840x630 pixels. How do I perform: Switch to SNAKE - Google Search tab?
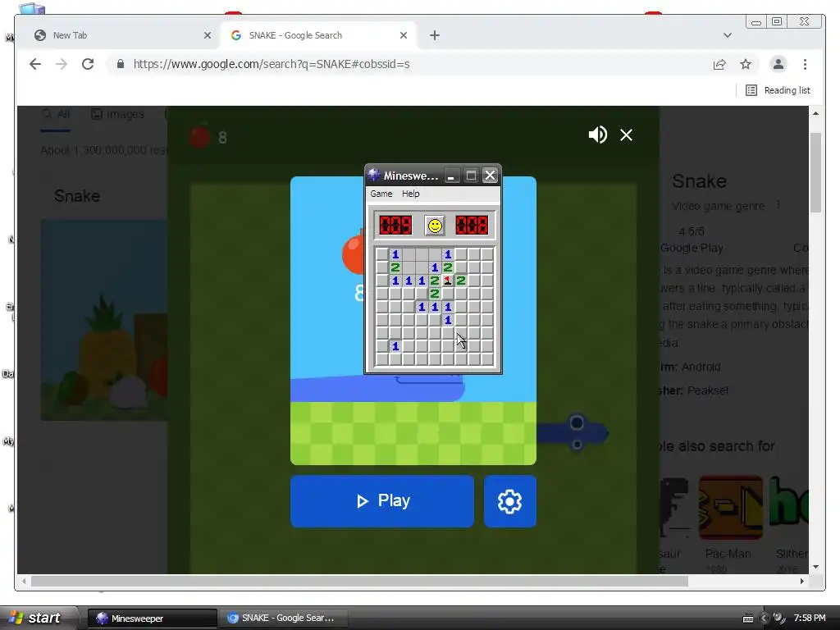(319, 35)
